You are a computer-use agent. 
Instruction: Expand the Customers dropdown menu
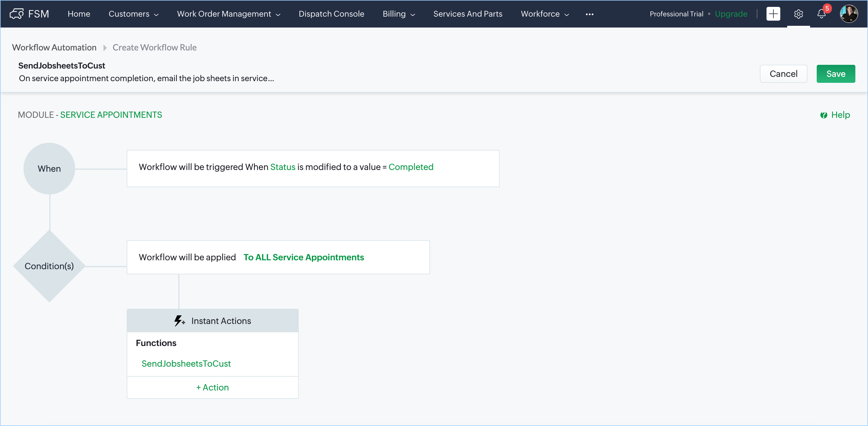[x=133, y=14]
